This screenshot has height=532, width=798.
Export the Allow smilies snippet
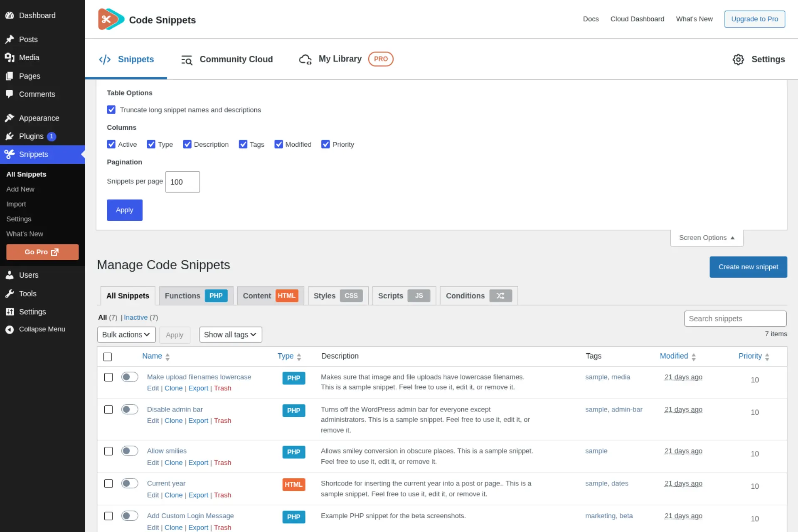[198, 463]
